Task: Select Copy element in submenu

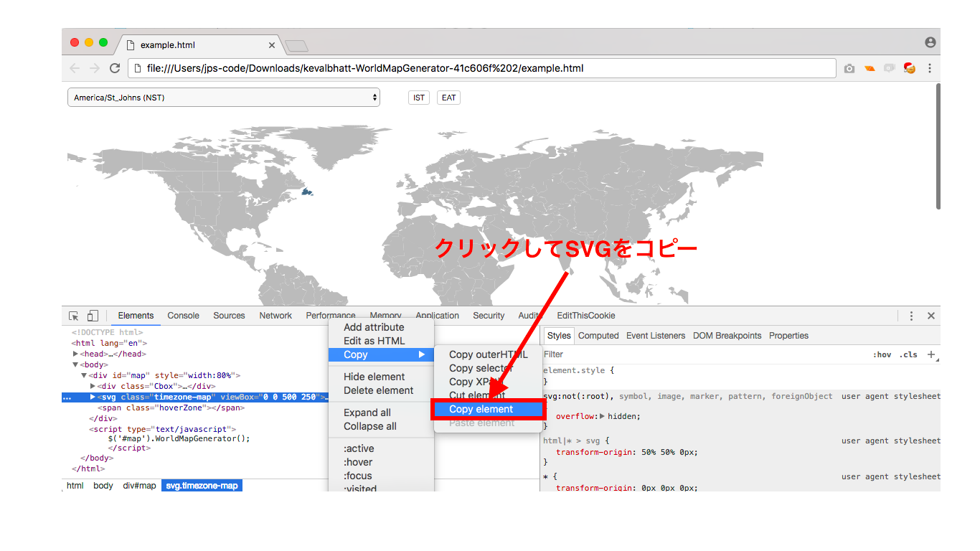Action: (487, 409)
